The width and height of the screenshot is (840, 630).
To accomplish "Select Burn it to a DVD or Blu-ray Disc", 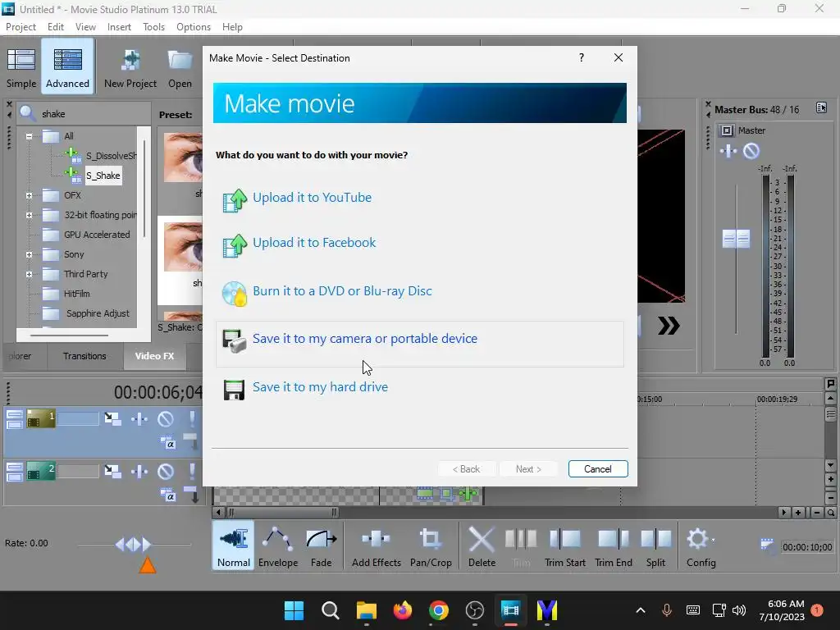I will point(342,291).
